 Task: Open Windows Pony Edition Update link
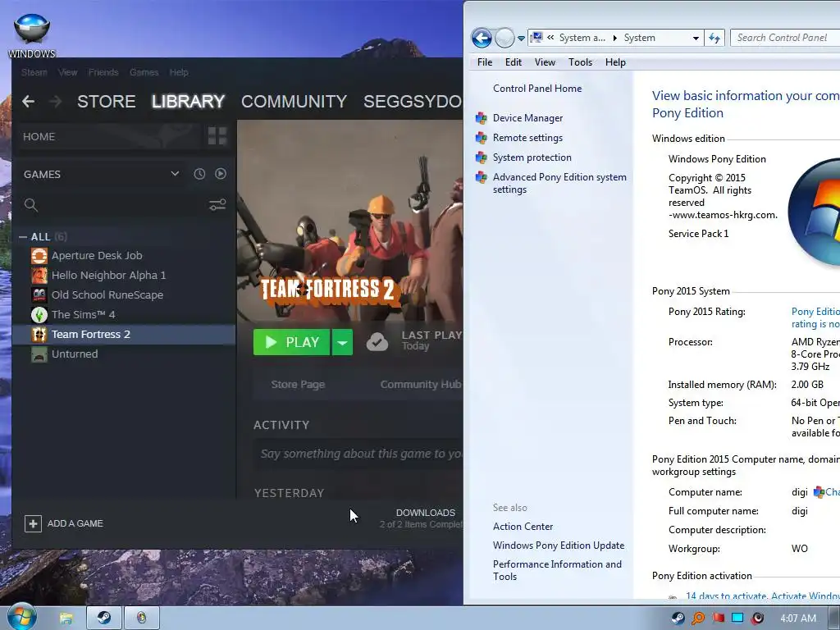(559, 546)
